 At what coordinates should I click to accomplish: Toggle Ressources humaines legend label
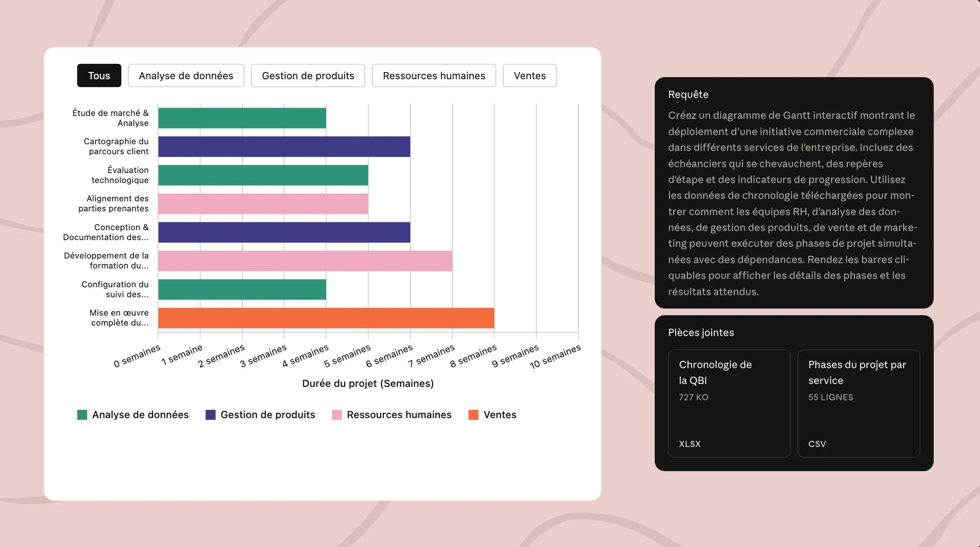(399, 414)
